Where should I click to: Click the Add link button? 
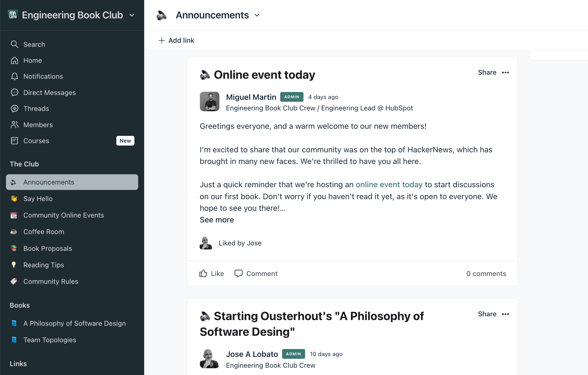coord(176,40)
